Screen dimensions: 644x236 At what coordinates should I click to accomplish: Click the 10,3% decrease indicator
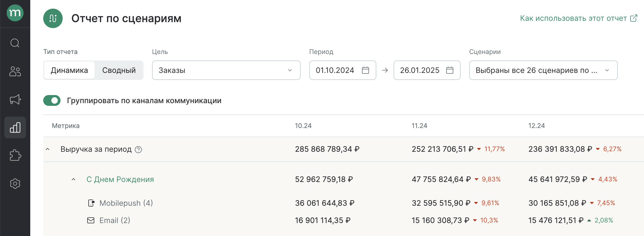point(486,220)
